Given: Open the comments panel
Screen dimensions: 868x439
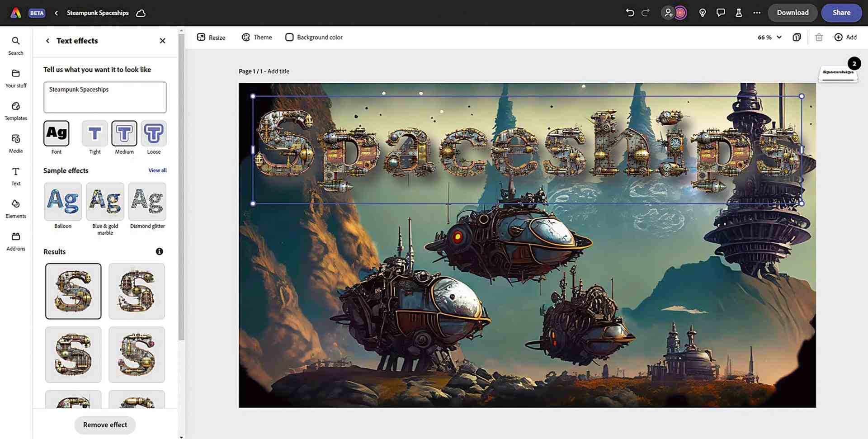Looking at the screenshot, I should (720, 13).
